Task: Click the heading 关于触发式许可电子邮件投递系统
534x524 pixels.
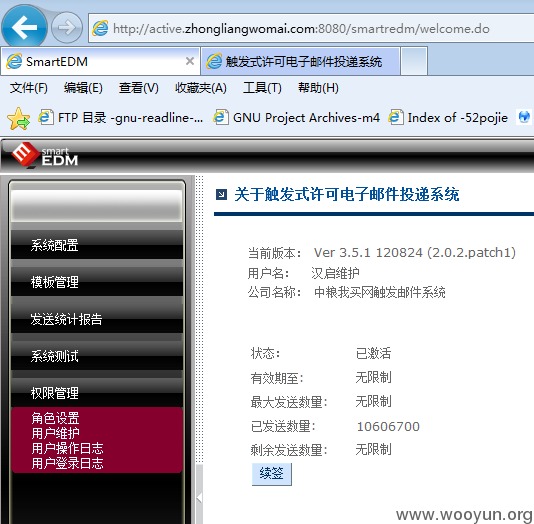Action: pyautogui.click(x=346, y=194)
